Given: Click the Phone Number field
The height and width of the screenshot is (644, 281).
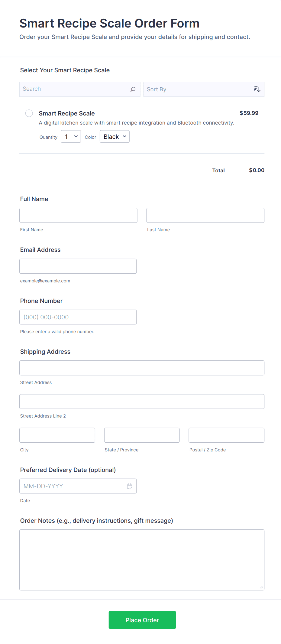Looking at the screenshot, I should (x=78, y=317).
